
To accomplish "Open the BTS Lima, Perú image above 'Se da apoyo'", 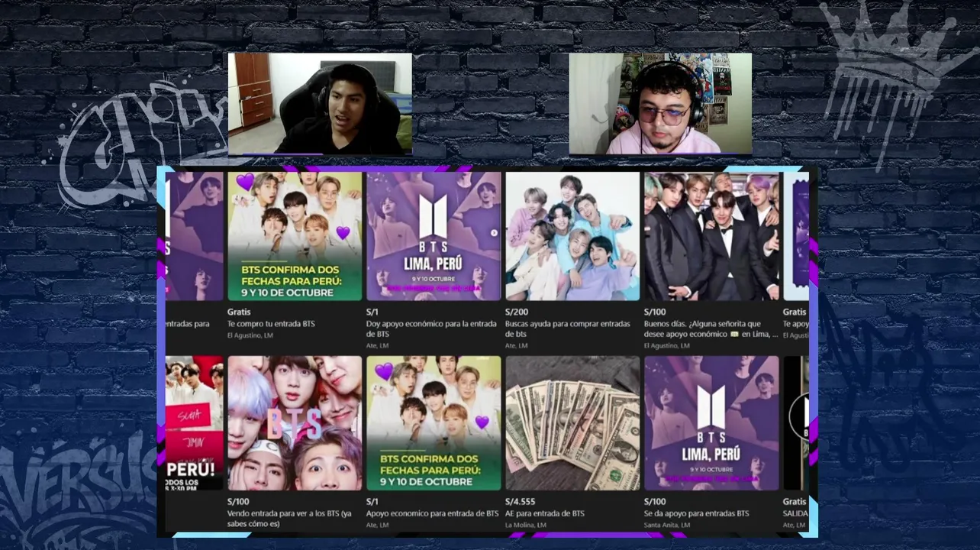I will pos(711,423).
